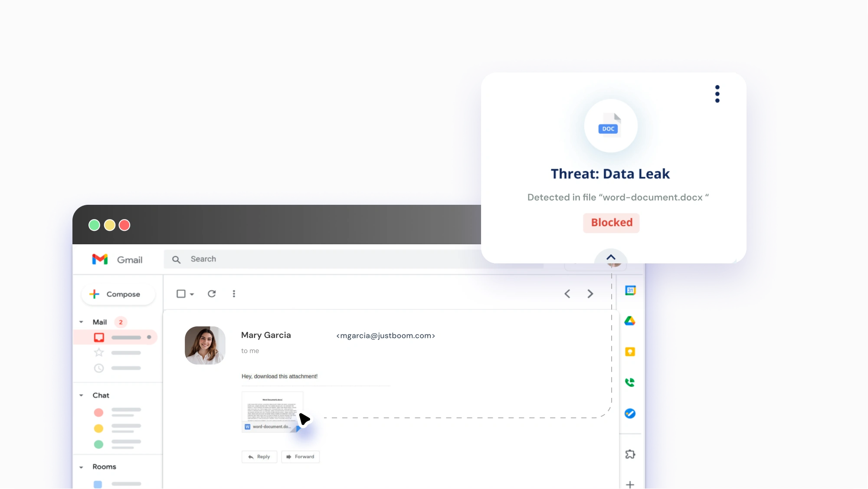
Task: Open Google Tasks side panel icon
Action: (630, 414)
